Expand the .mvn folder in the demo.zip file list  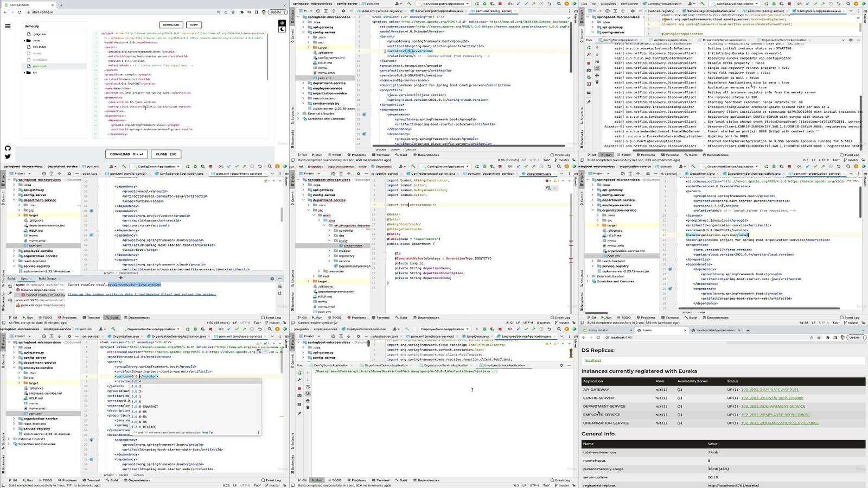coord(25,41)
